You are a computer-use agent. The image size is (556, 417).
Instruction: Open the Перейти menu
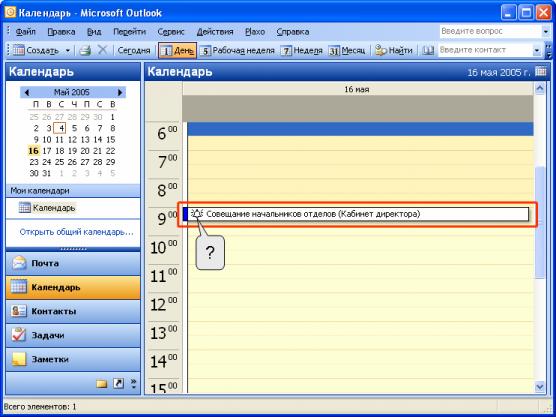click(x=129, y=32)
